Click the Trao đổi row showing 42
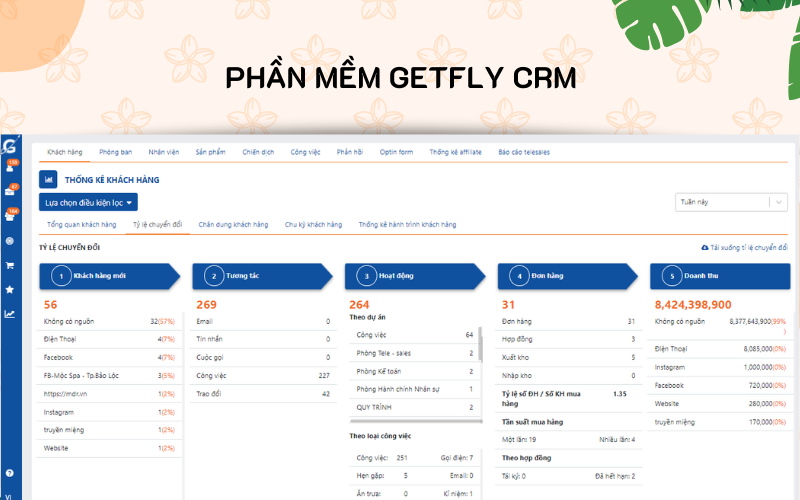This screenshot has width=800, height=500. (x=263, y=394)
